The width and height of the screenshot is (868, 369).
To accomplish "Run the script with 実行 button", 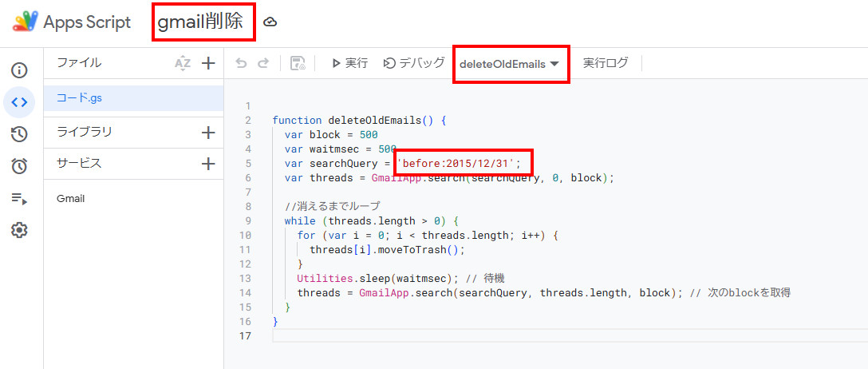I will (349, 63).
